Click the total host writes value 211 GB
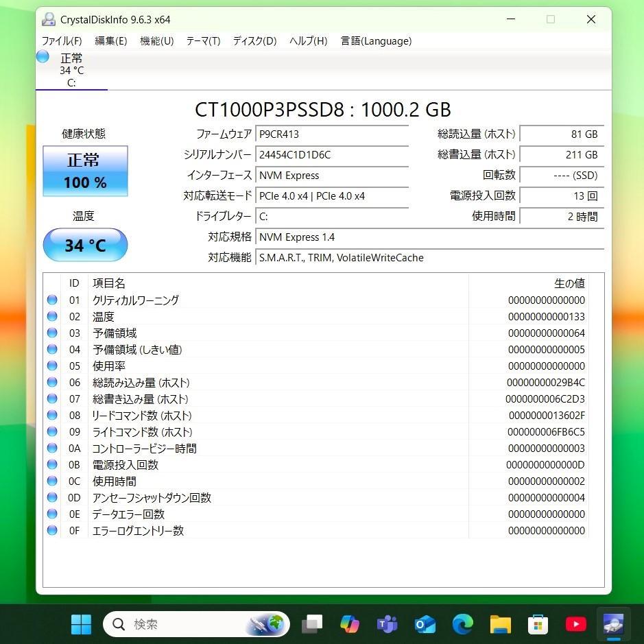This screenshot has height=644, width=644. coord(562,155)
